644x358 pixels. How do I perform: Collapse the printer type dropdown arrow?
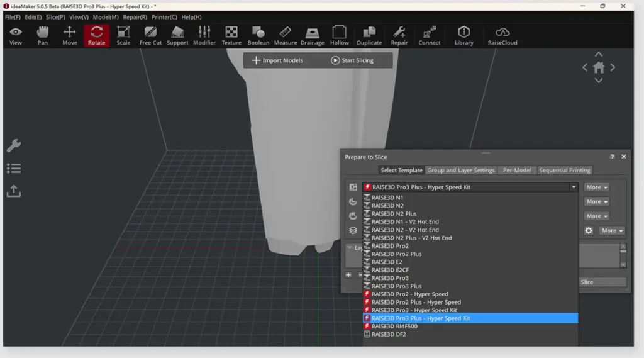pos(574,187)
